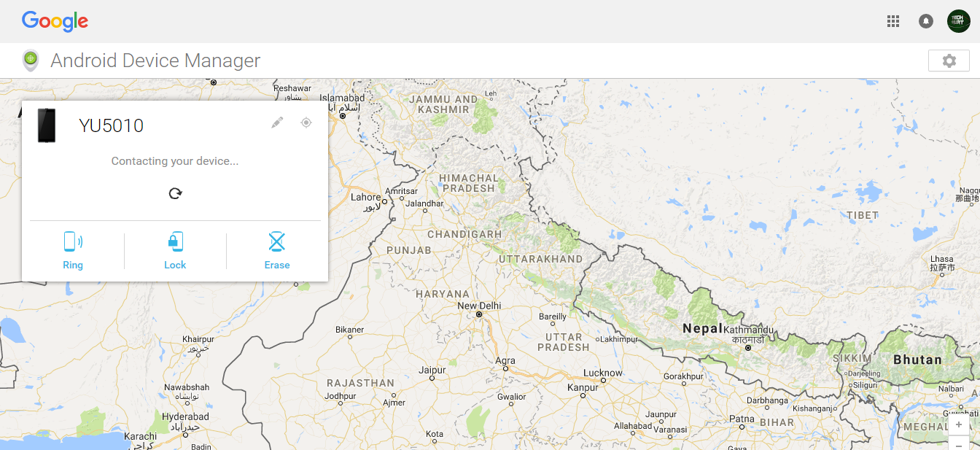Viewport: 980px width, 450px height.
Task: Open Google notifications bell
Action: pyautogui.click(x=926, y=21)
